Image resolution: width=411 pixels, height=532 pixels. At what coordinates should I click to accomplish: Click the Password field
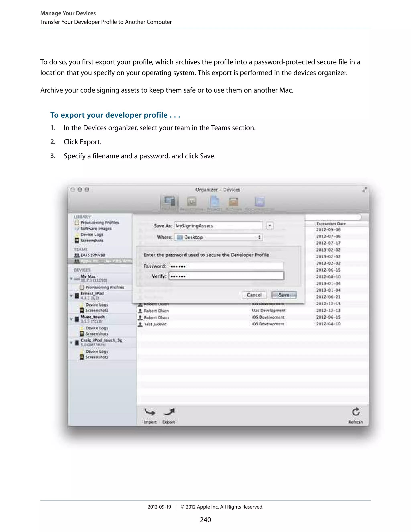[226, 266]
